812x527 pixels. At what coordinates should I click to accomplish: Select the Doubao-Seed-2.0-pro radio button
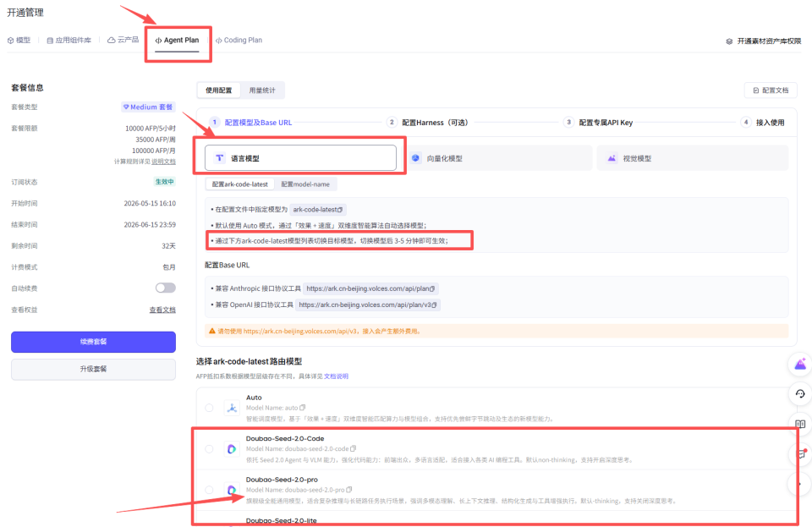click(x=209, y=490)
